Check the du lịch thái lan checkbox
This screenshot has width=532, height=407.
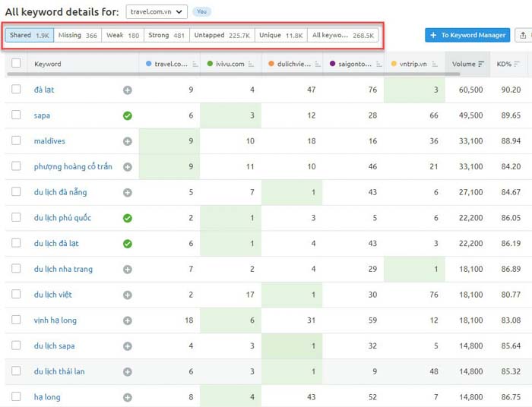click(x=16, y=371)
